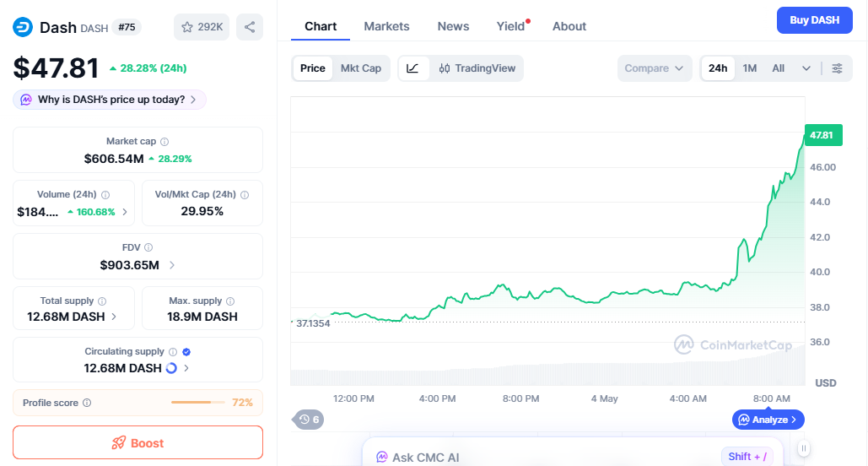The image size is (868, 466).
Task: Click the Max. supply info icon
Action: [x=230, y=301]
